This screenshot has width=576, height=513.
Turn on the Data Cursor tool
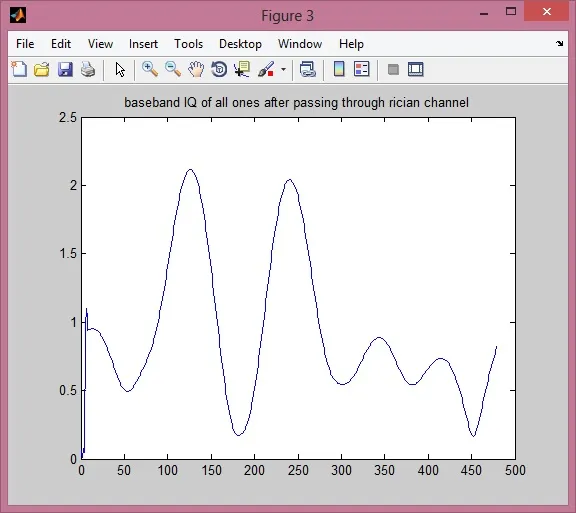[x=242, y=69]
